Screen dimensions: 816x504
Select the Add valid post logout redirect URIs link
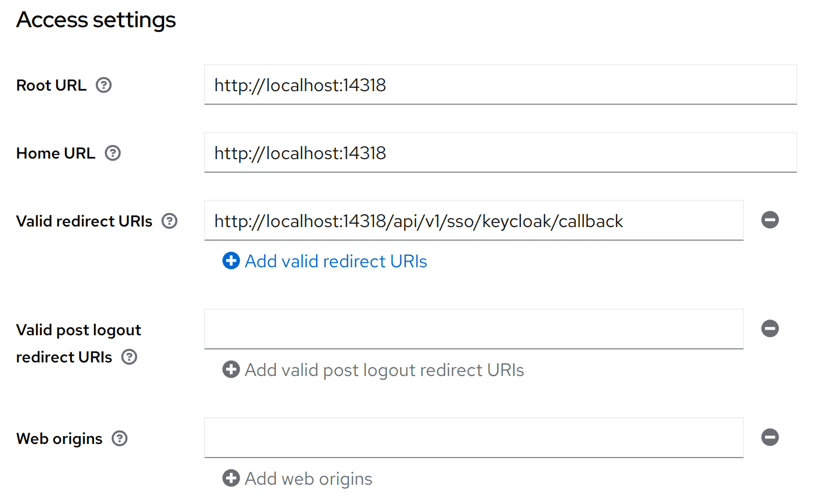384,370
